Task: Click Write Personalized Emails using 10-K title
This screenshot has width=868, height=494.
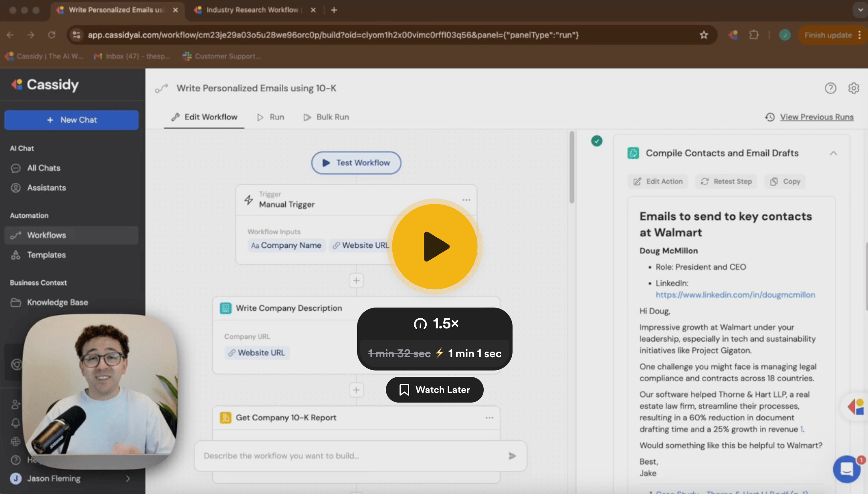Action: tap(256, 88)
